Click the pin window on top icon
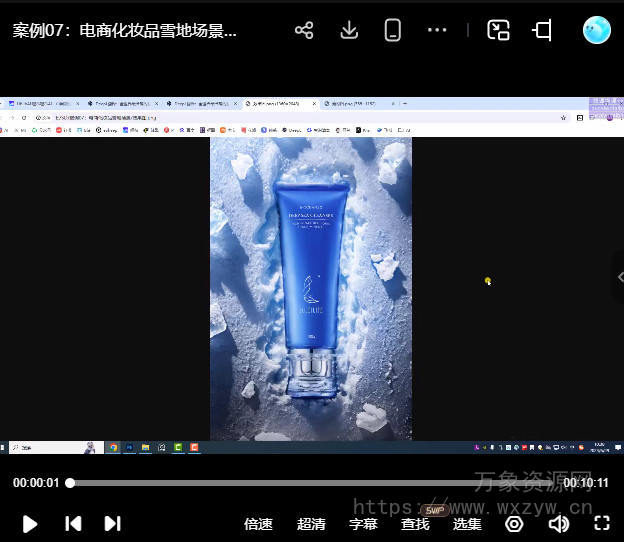This screenshot has width=624, height=542. (543, 30)
